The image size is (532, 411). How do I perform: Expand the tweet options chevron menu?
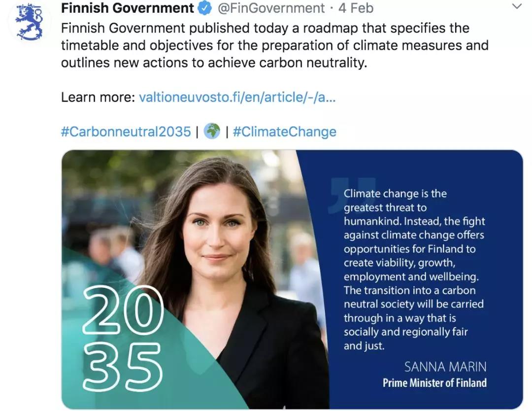click(x=517, y=6)
